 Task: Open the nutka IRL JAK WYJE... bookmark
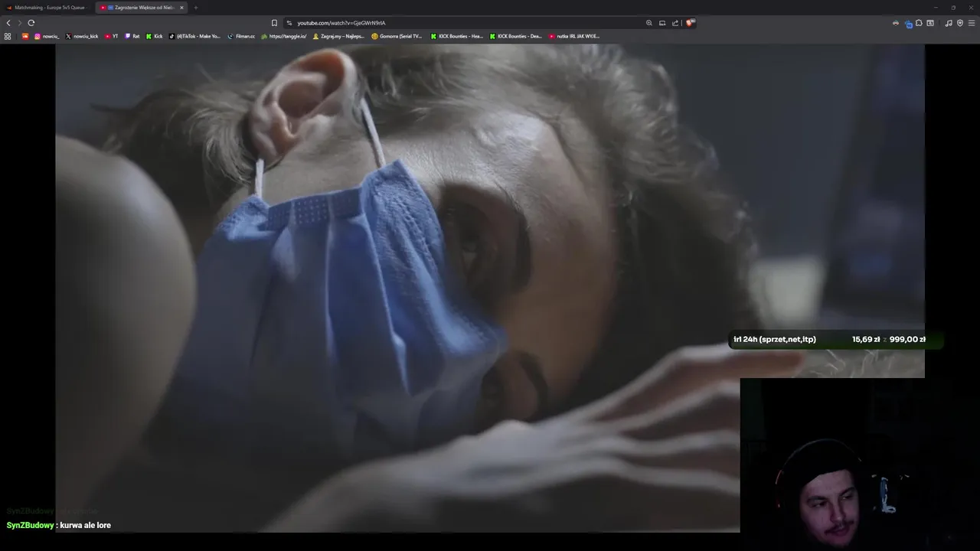coord(574,36)
